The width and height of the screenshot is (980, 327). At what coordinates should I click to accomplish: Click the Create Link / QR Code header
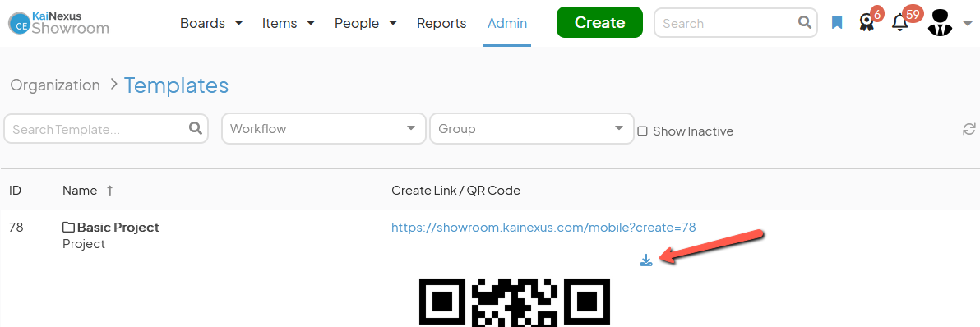coord(455,191)
